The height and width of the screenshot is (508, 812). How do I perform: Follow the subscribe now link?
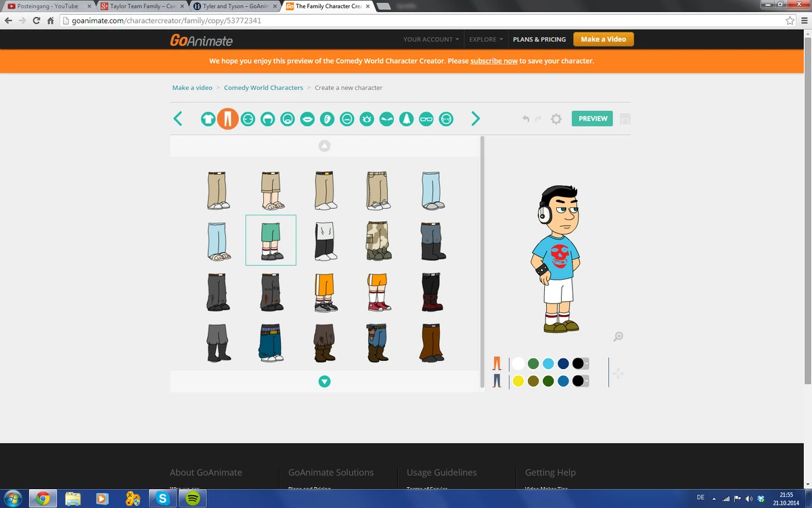[494, 61]
